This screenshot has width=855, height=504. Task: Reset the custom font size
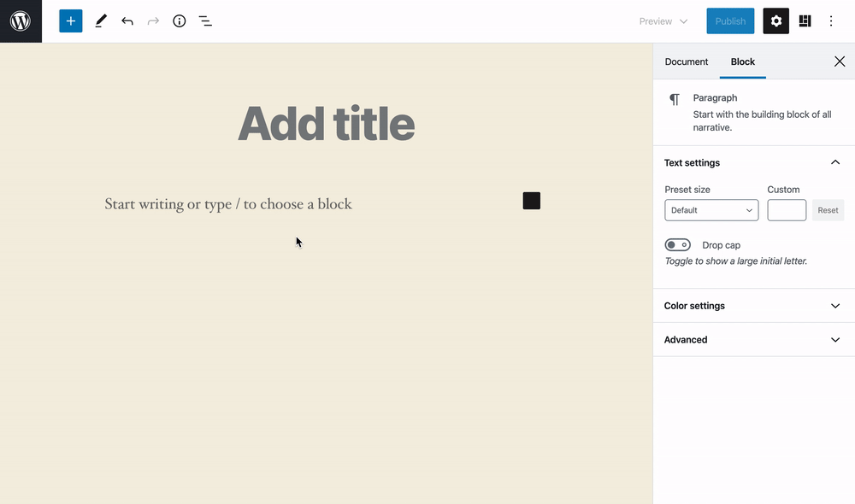(x=828, y=210)
